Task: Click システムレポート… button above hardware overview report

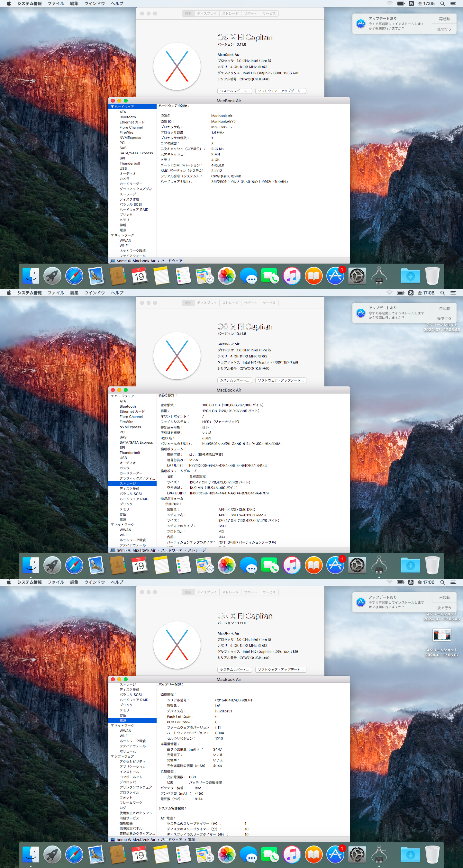Action: click(x=235, y=91)
